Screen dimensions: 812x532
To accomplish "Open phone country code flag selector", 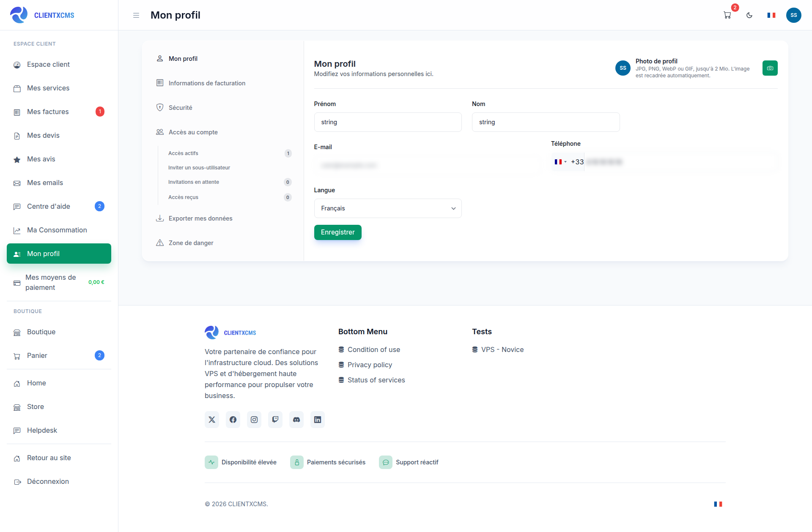I will (x=560, y=162).
